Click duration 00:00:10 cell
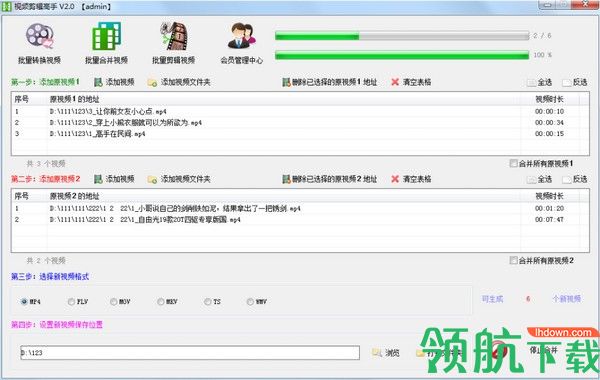This screenshot has width=600, height=380. pos(549,111)
